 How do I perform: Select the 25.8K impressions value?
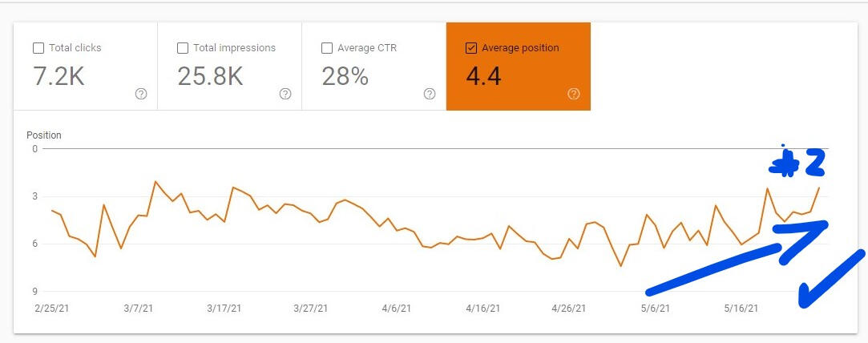point(210,76)
